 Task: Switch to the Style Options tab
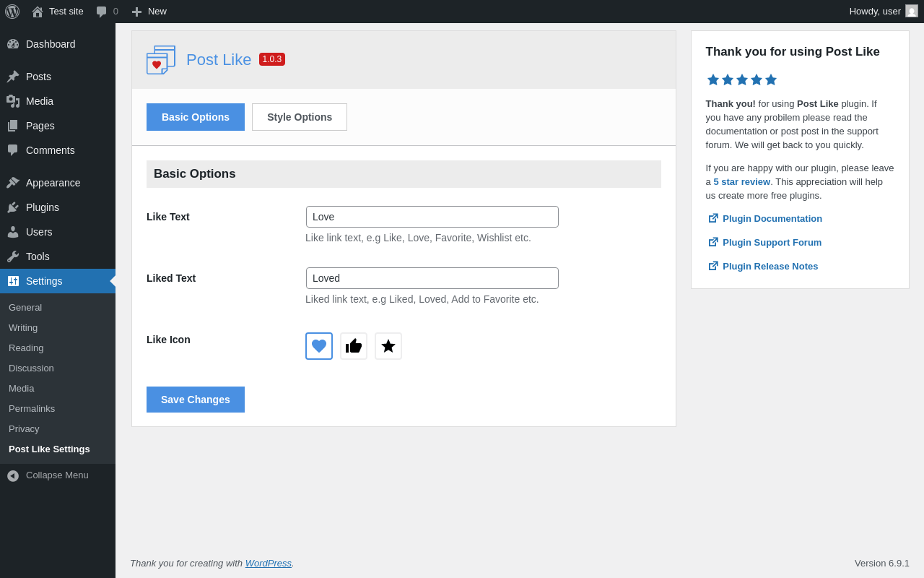point(300,117)
